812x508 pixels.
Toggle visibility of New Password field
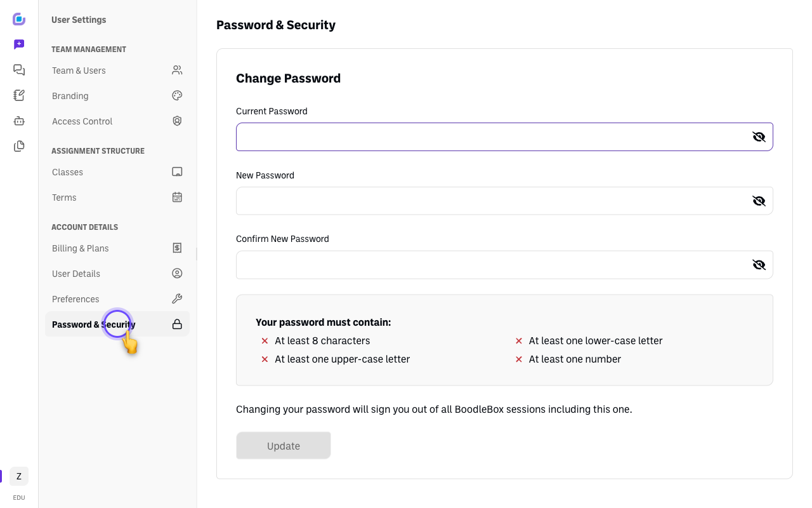(x=759, y=201)
